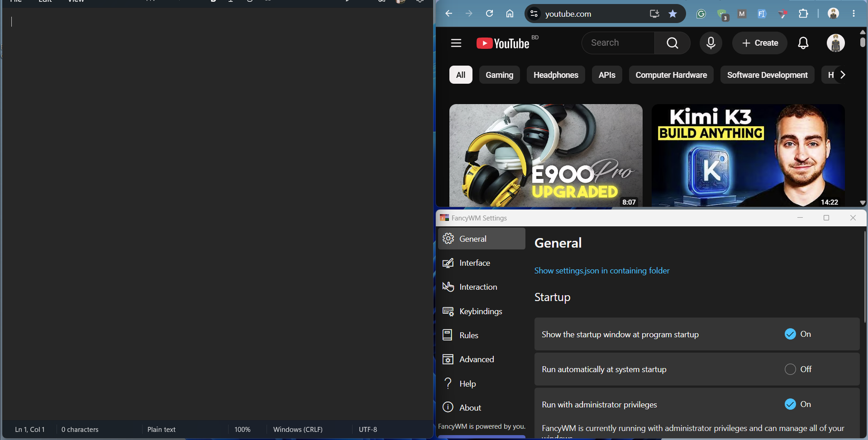Reload the youtube.com page
868x440 pixels.
[490, 14]
